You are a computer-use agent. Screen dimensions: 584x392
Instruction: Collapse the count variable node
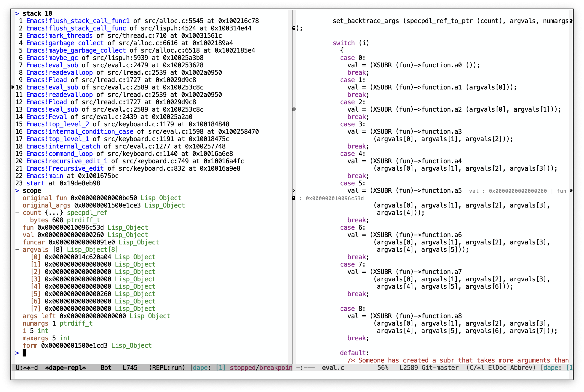click(x=17, y=213)
